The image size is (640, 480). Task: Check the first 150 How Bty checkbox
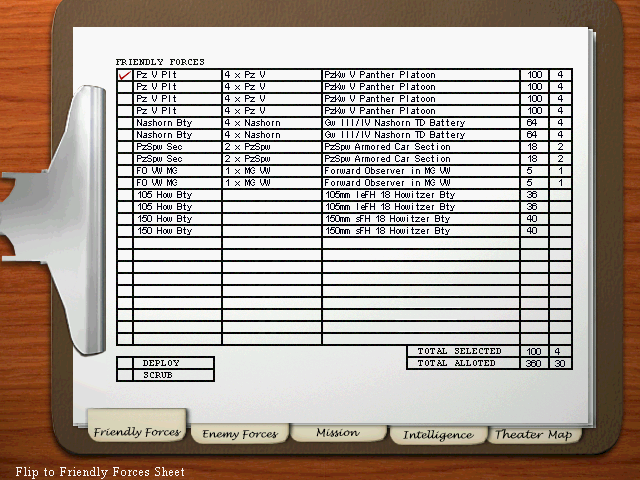pyautogui.click(x=124, y=219)
